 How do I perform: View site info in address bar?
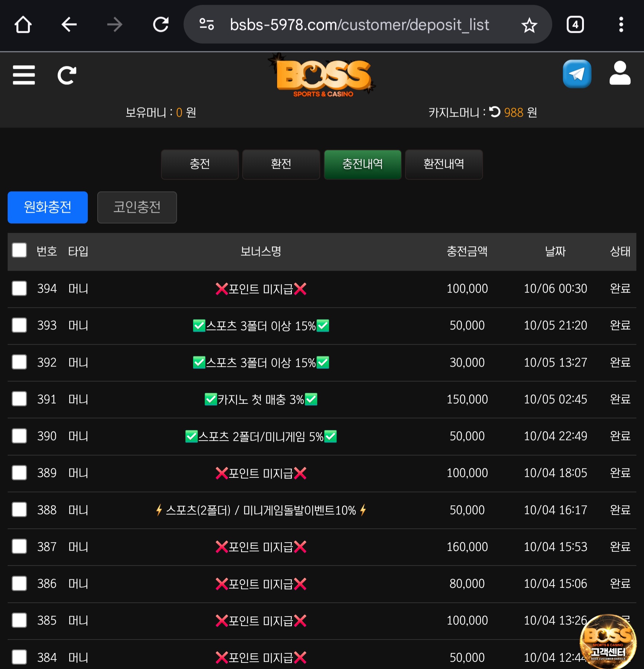pos(207,25)
